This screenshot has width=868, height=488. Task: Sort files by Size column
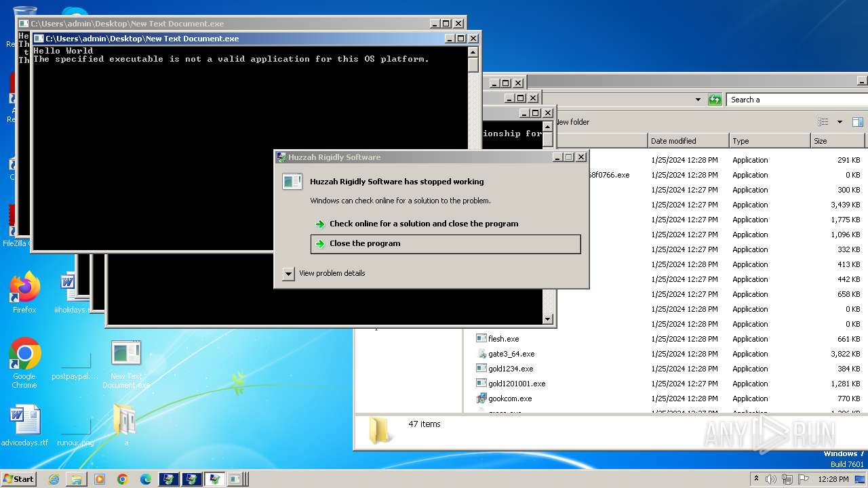pos(837,141)
